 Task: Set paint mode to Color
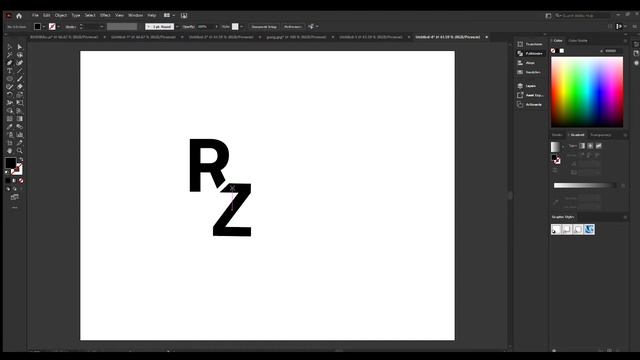8,180
